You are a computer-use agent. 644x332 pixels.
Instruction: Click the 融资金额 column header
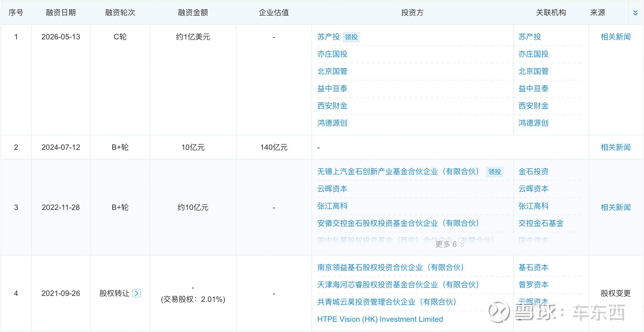[193, 13]
